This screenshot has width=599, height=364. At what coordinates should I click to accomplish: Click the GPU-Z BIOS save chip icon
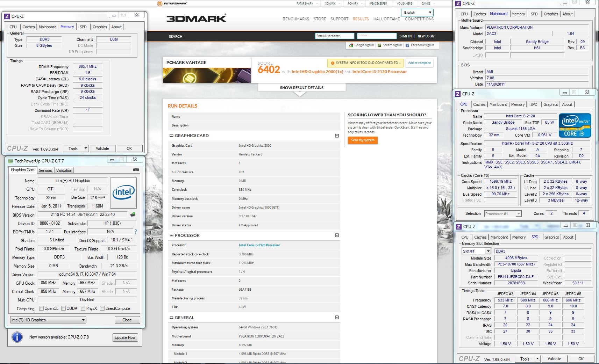pyautogui.click(x=133, y=214)
